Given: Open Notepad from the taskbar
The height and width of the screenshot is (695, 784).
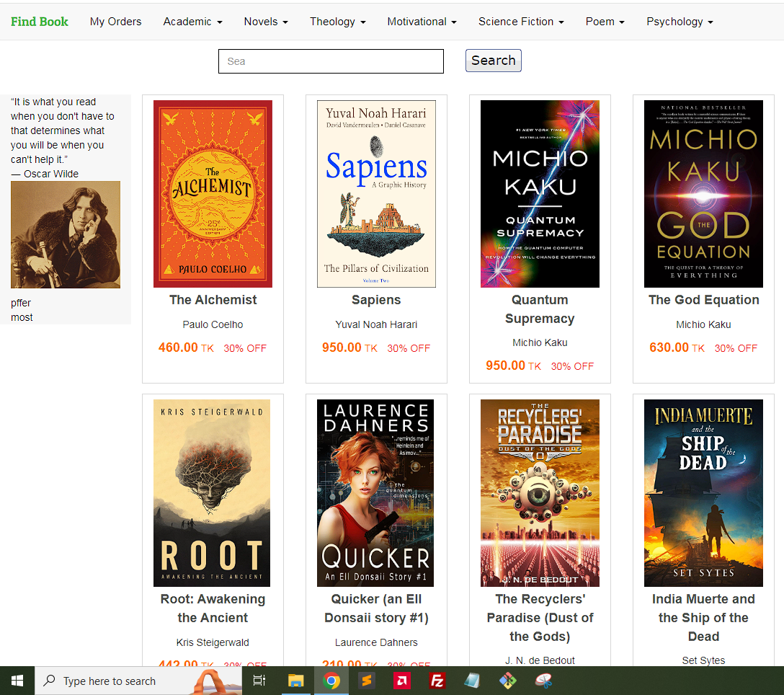Looking at the screenshot, I should 472,680.
